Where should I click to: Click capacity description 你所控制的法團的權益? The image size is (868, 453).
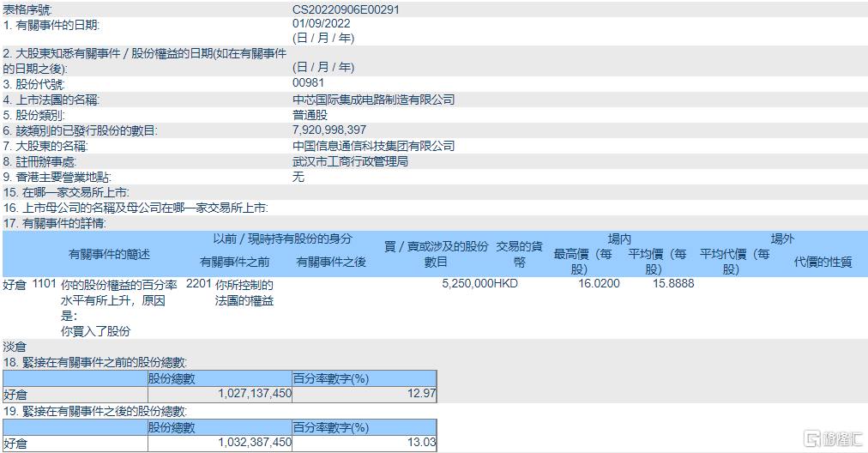tap(244, 293)
